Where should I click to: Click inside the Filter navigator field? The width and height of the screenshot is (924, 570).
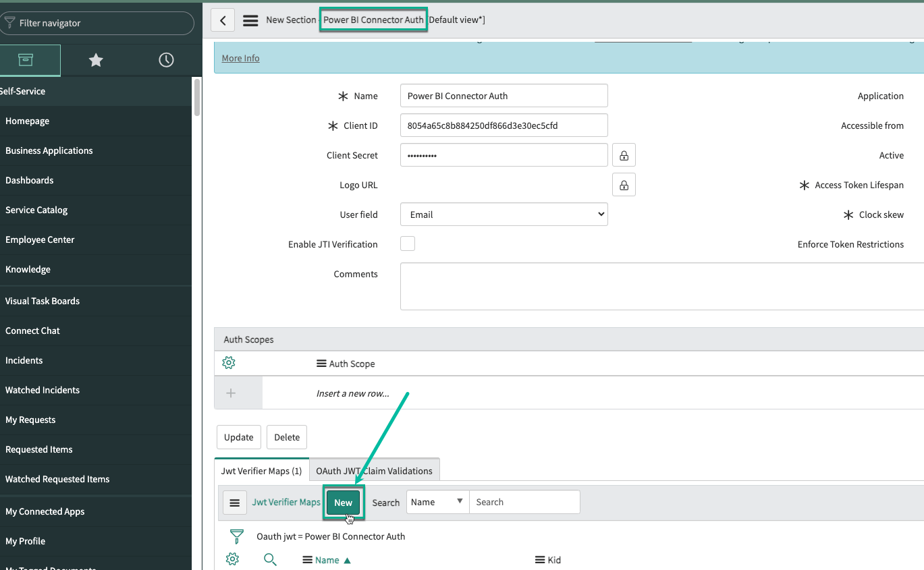point(98,22)
